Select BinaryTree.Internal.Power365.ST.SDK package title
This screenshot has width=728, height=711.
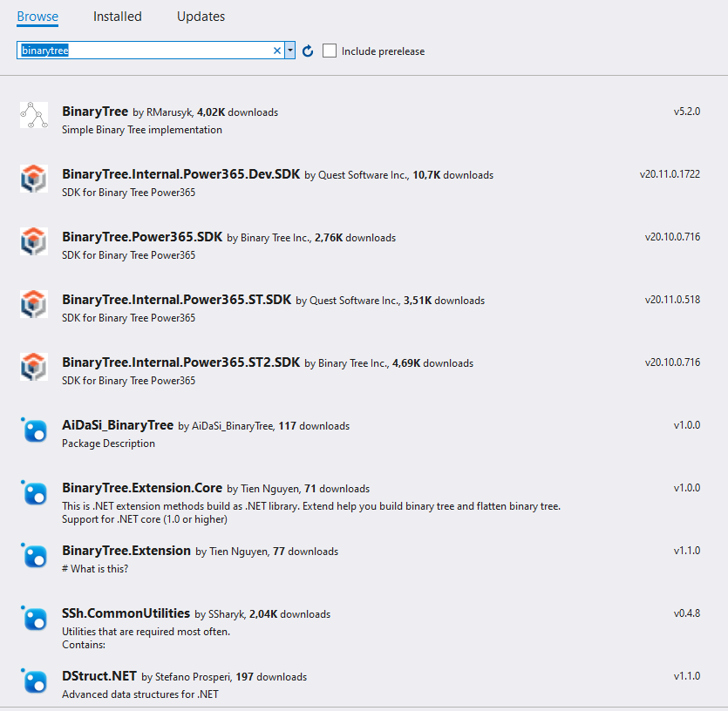click(176, 300)
